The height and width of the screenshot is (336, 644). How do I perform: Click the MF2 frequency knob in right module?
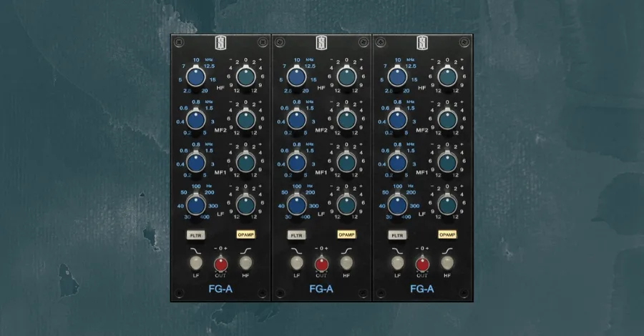pos(398,119)
